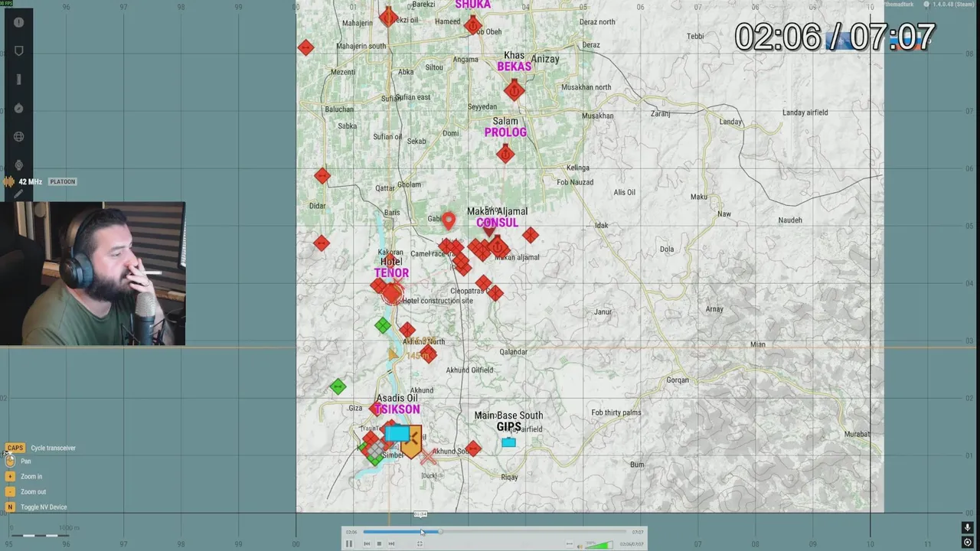Image resolution: width=980 pixels, height=551 pixels.
Task: Select the pencil drawing tool in sidebar
Action: coord(18,194)
